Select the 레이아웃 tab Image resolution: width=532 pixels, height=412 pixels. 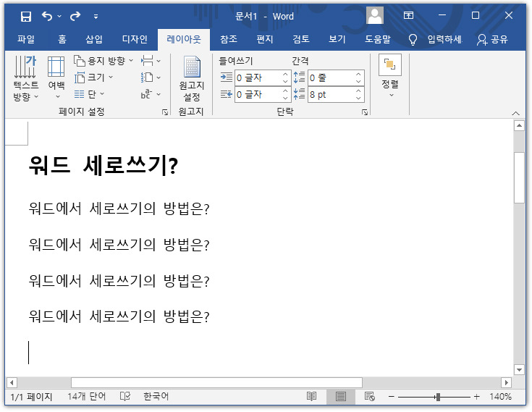pos(184,39)
